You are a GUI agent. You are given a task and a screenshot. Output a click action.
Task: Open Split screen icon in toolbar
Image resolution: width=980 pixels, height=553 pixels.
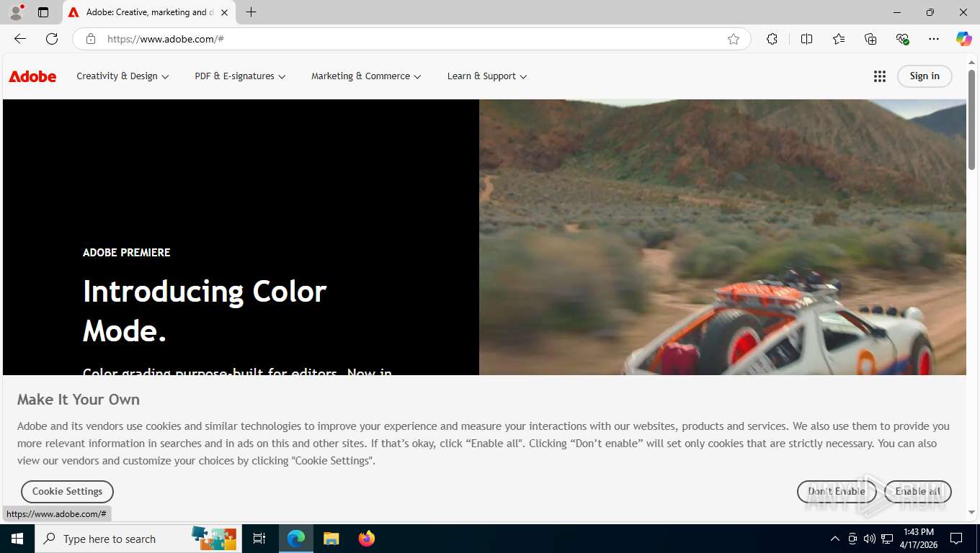tap(806, 39)
